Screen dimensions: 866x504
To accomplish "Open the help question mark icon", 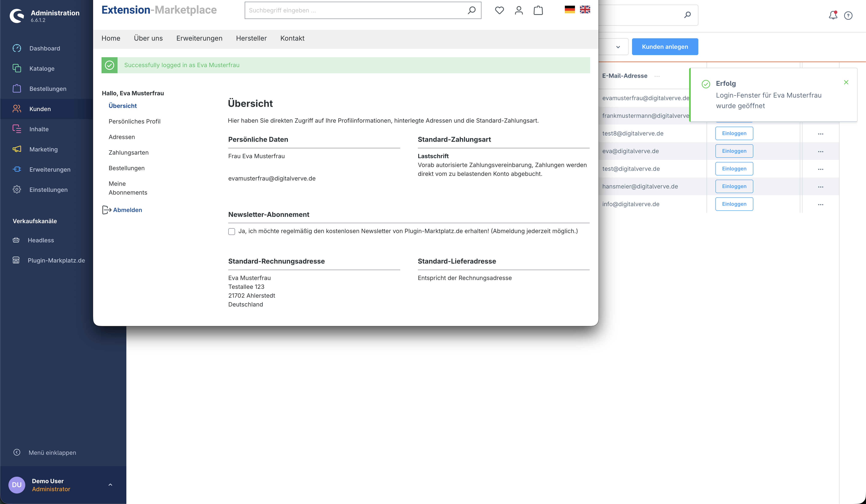I will tap(848, 15).
